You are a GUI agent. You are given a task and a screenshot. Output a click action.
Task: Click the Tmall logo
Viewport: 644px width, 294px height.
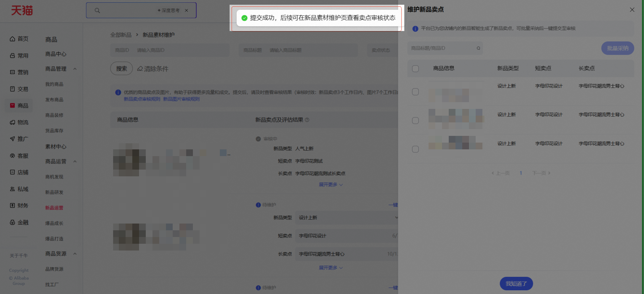click(x=22, y=10)
